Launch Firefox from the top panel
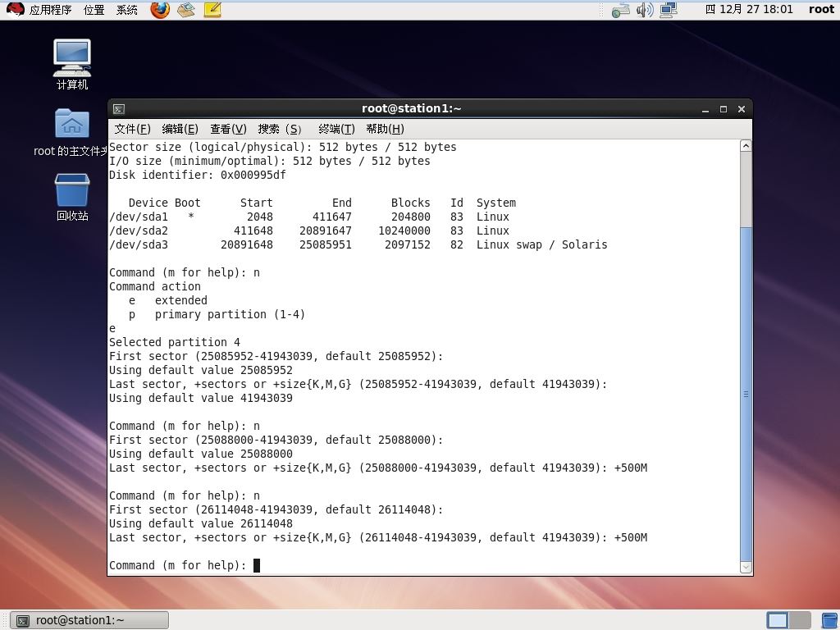 point(160,10)
